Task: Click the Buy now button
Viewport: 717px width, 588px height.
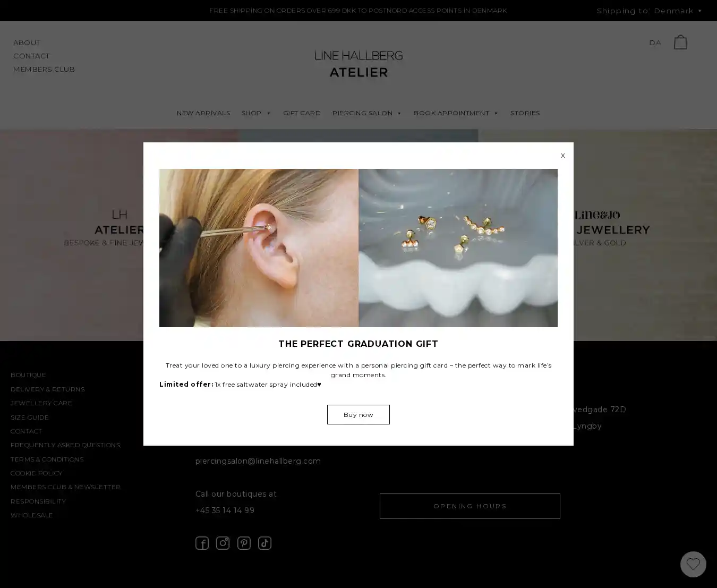Action: click(358, 414)
